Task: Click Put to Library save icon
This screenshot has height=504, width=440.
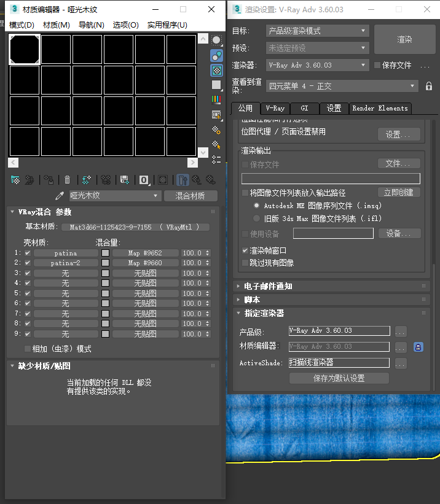Action: (x=125, y=180)
